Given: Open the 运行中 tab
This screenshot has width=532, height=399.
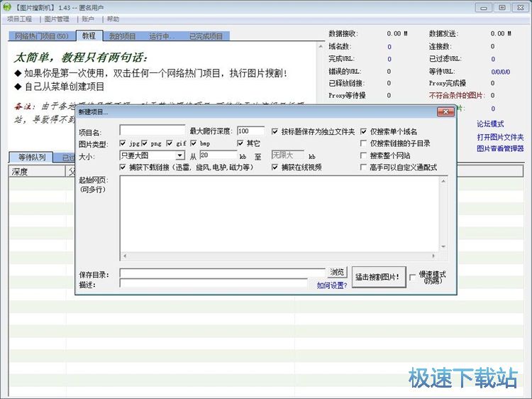Looking at the screenshot, I should click(161, 36).
